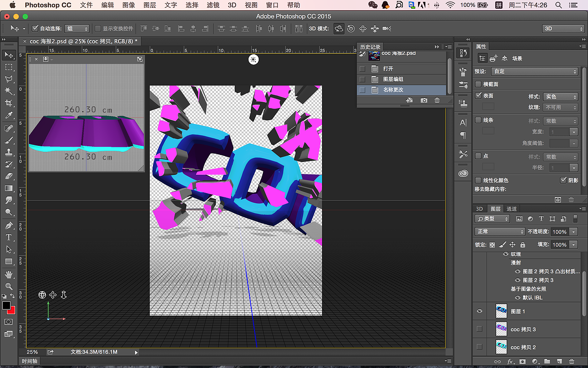Select the Horizontal Type tool

point(9,237)
